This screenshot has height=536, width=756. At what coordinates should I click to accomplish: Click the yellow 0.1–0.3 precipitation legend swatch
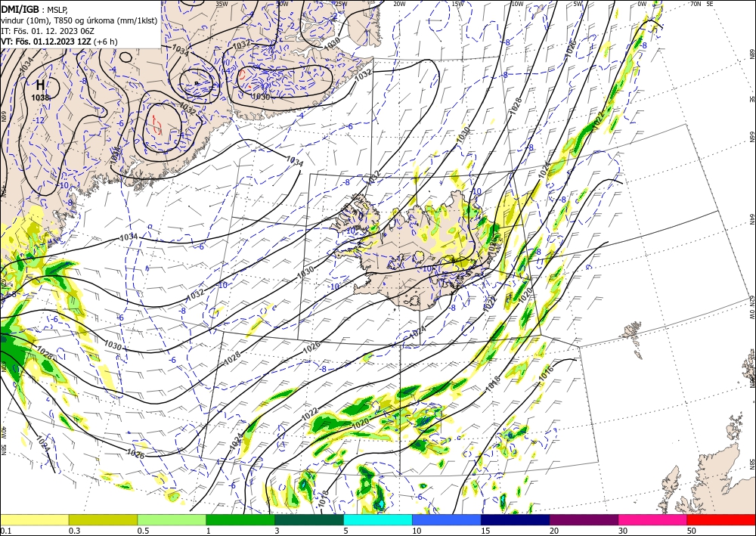point(34,519)
